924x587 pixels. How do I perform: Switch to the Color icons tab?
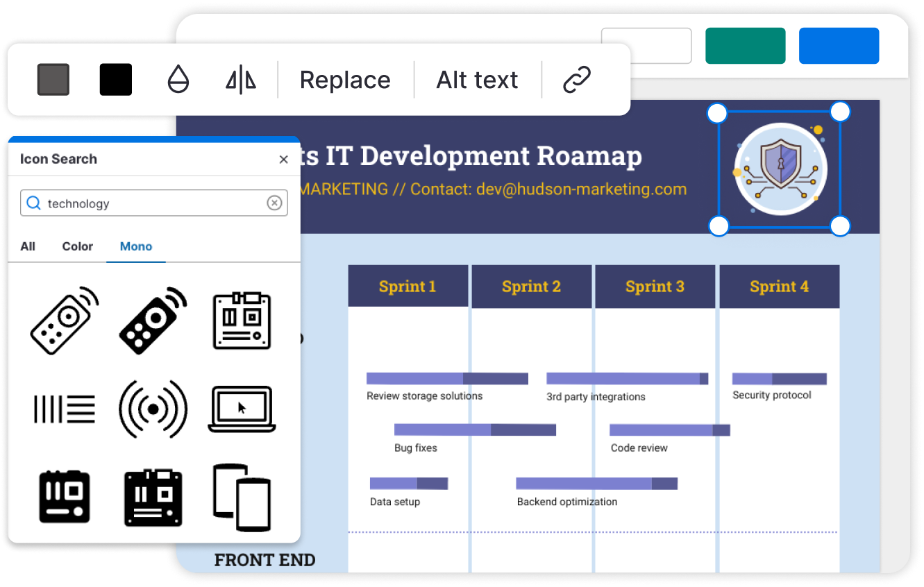pyautogui.click(x=77, y=246)
